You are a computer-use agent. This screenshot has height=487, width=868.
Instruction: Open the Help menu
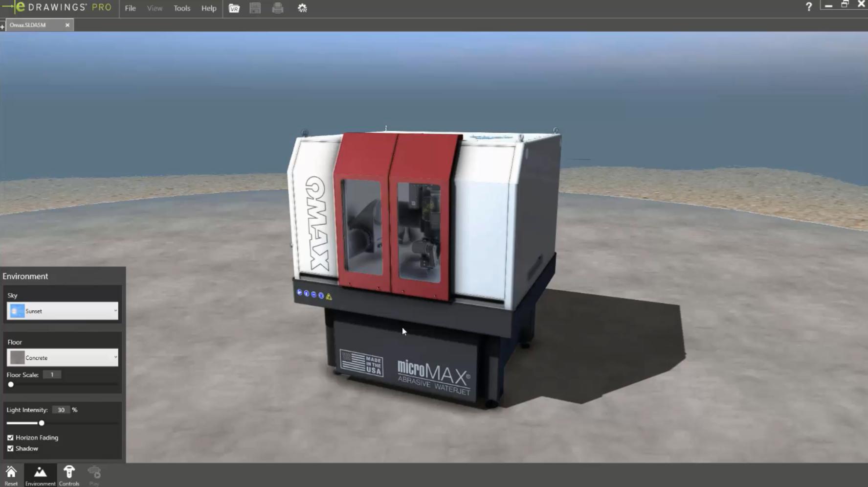pos(209,8)
